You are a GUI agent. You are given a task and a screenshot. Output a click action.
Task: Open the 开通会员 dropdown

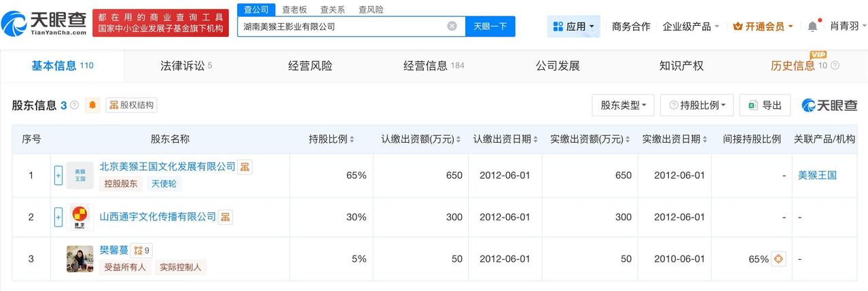pos(763,27)
